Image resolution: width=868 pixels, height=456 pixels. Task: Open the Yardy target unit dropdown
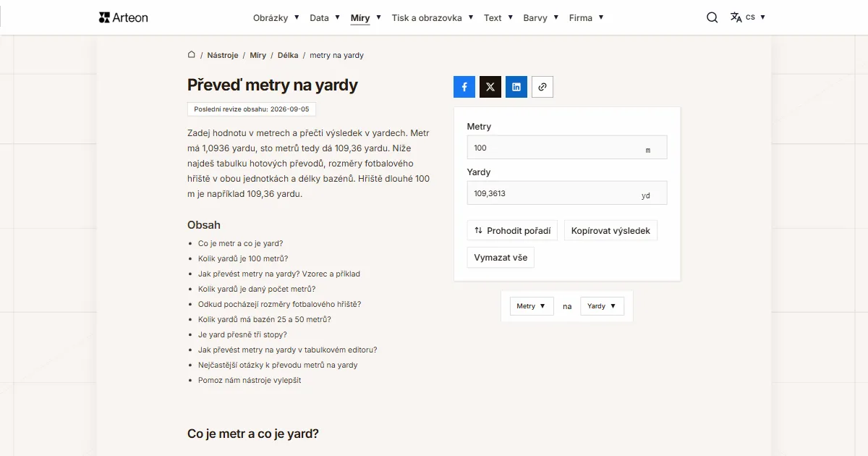[602, 306]
